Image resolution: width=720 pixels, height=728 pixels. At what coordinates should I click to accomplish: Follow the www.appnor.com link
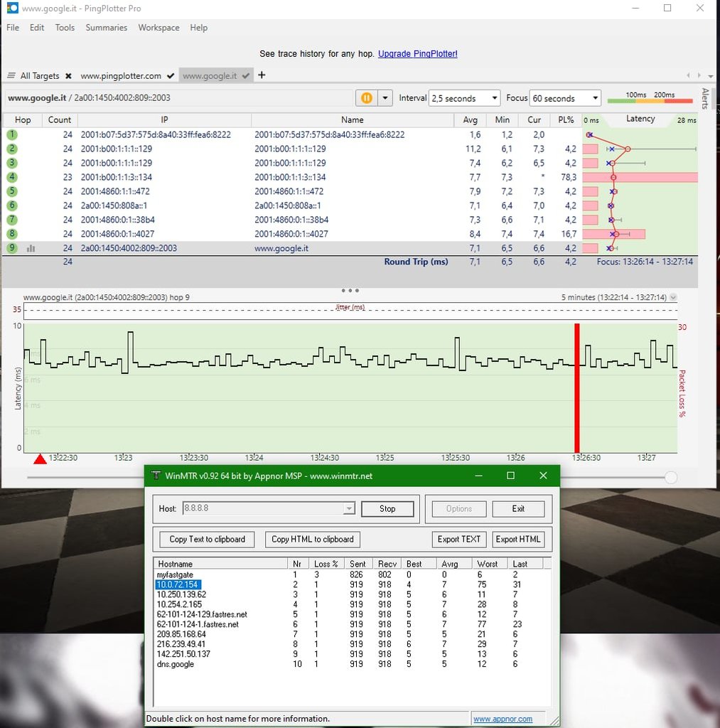click(503, 719)
